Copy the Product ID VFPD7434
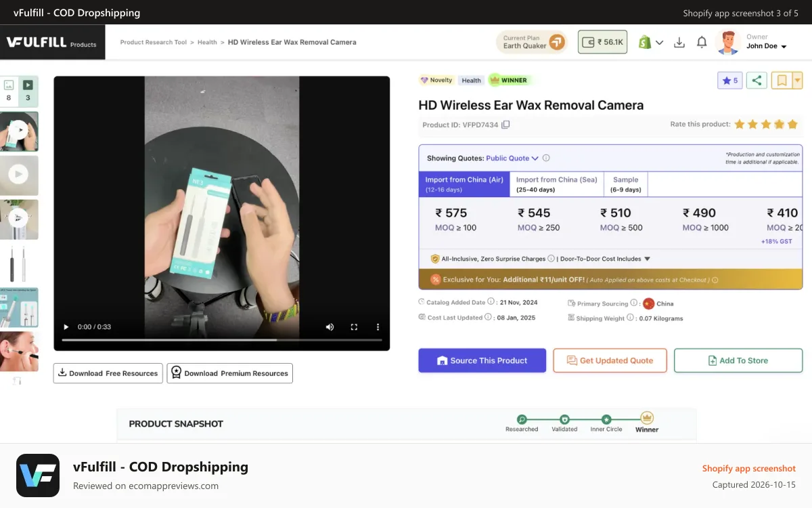This screenshot has height=508, width=812. tap(505, 125)
